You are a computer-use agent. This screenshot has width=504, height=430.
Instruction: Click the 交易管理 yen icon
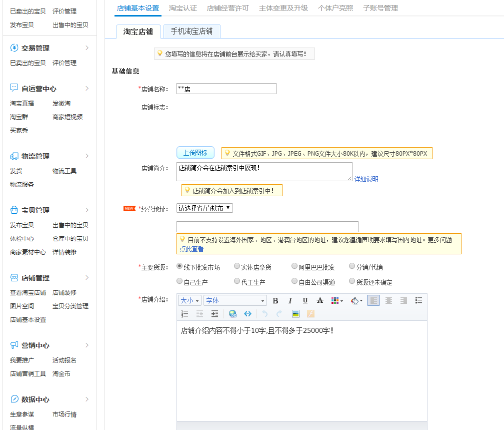14,48
